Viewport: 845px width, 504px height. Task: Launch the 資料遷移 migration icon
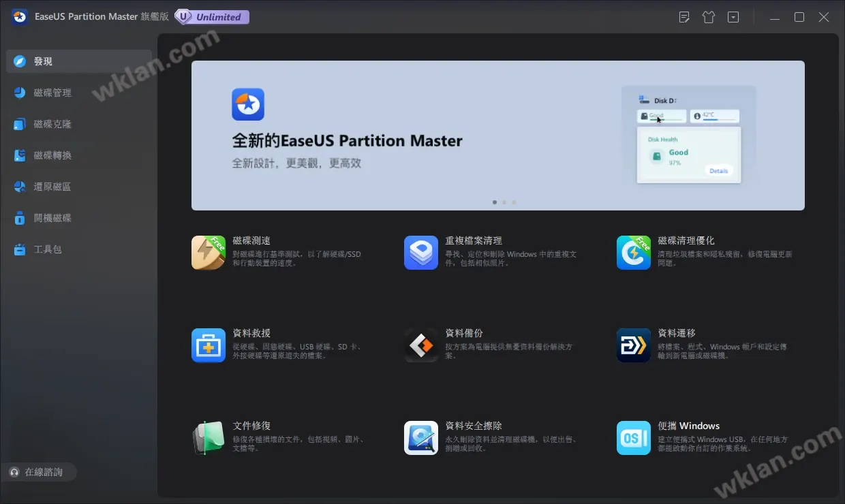tap(634, 345)
